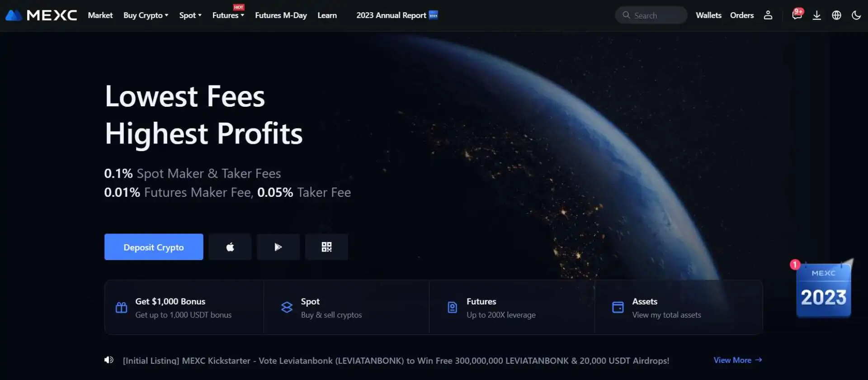Open the MEXC 2023 calendar widget
868x380 pixels.
click(x=823, y=289)
